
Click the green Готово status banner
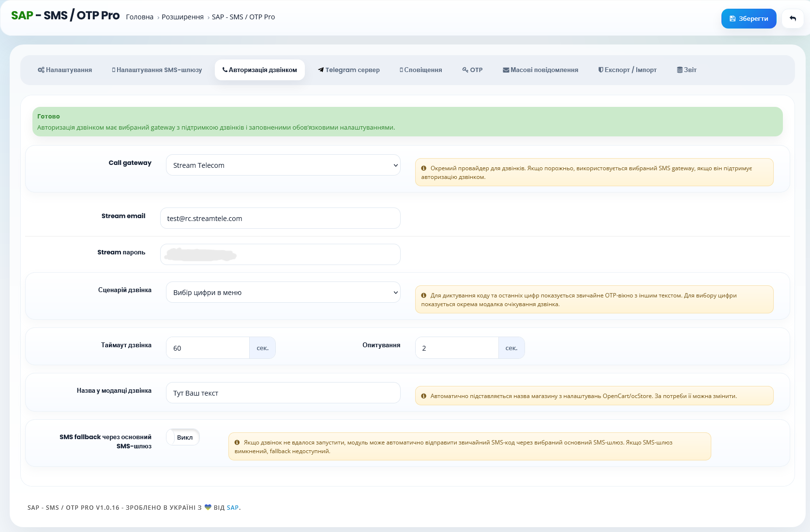click(x=407, y=122)
